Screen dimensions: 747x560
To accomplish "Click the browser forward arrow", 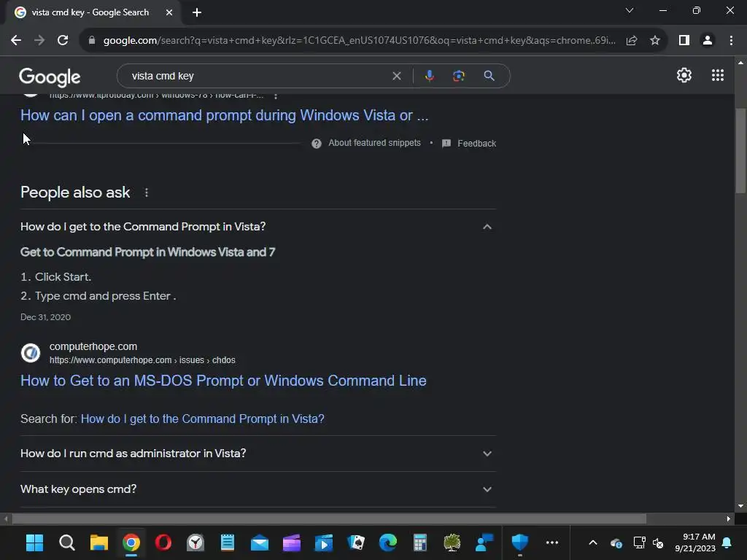I will [39, 41].
